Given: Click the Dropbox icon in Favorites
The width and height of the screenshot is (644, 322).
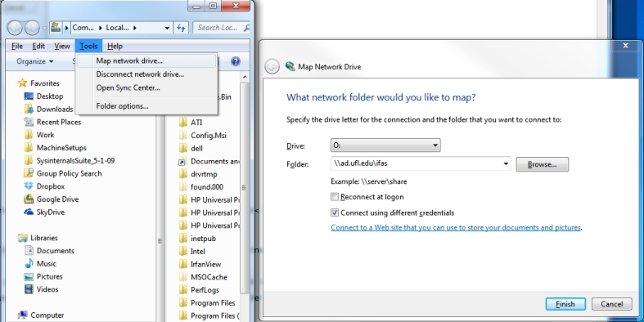Looking at the screenshot, I should 29,186.
